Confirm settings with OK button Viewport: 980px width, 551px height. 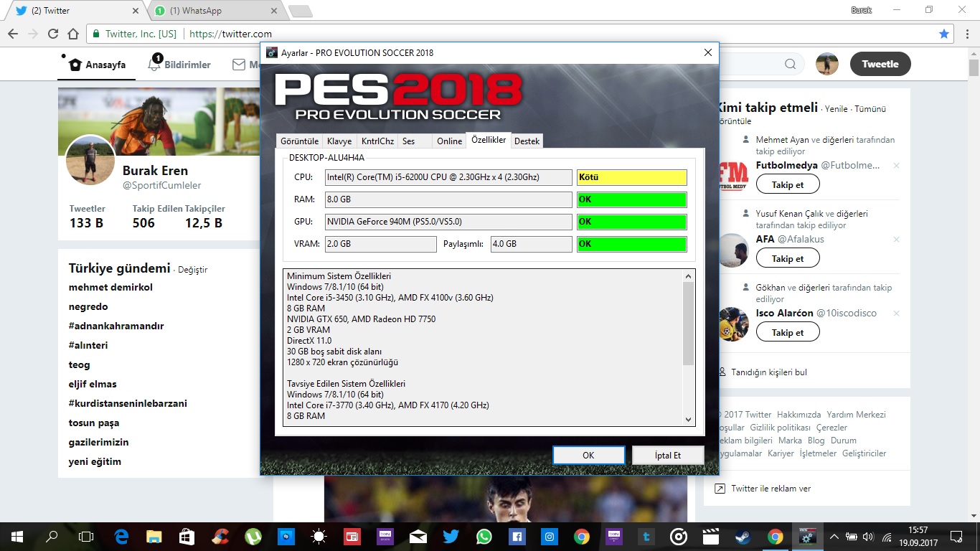pyautogui.click(x=588, y=455)
